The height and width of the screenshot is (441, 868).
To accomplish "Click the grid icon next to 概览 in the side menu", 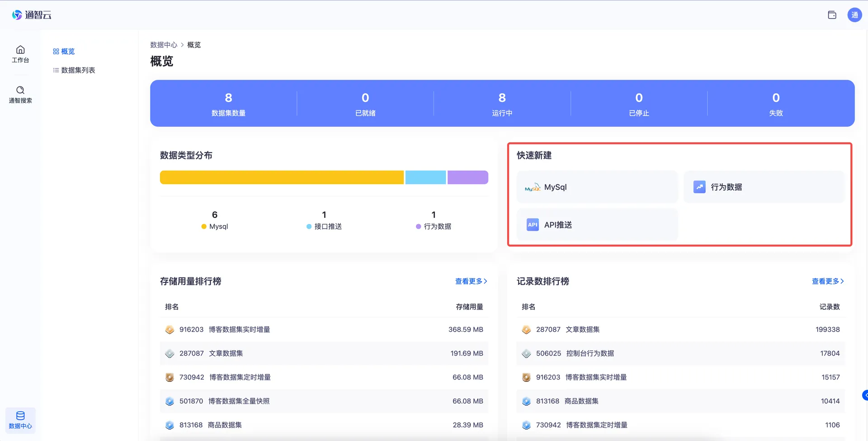I will [56, 52].
